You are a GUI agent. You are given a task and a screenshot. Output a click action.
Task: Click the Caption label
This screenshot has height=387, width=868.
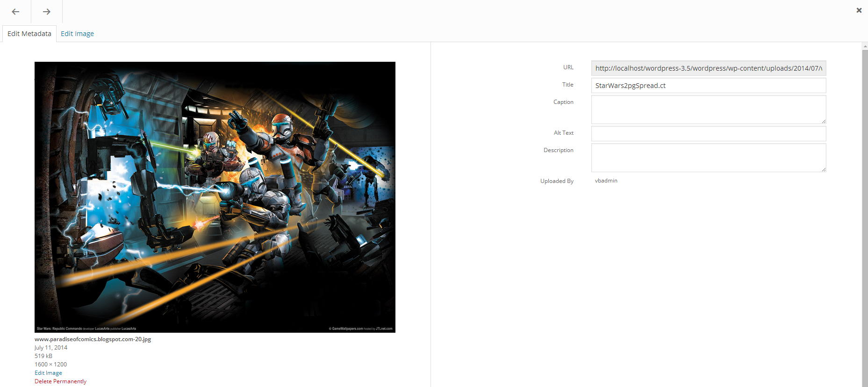[563, 102]
